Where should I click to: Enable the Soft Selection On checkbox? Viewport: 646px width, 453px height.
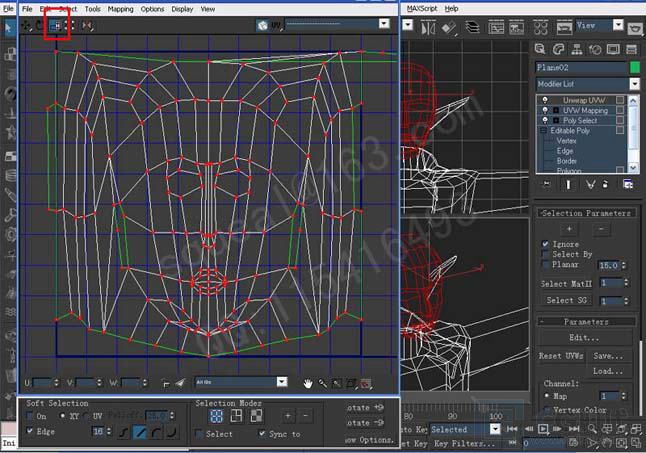(x=30, y=416)
